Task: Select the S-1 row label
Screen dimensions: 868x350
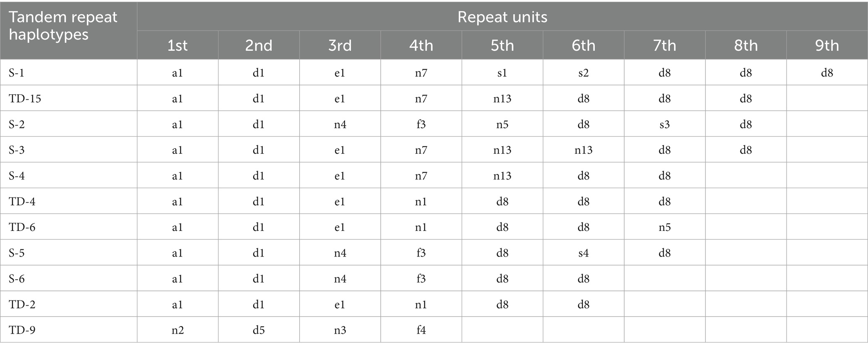Action: (17, 73)
